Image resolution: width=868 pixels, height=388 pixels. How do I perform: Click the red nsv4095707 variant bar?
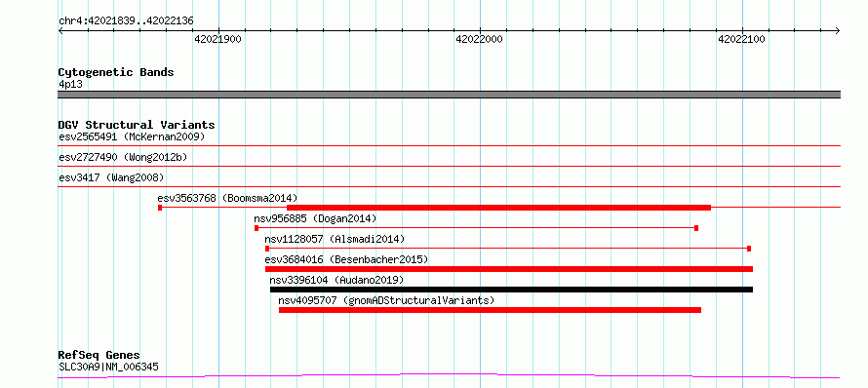490,310
